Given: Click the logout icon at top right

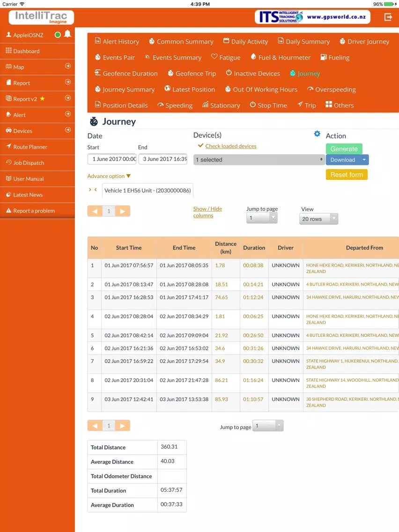Looking at the screenshot, I should [x=388, y=17].
